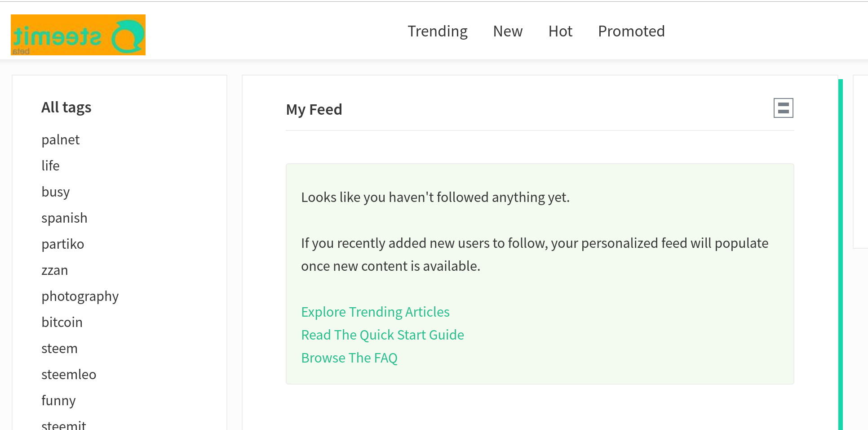Go to the Promoted tab

click(x=631, y=31)
